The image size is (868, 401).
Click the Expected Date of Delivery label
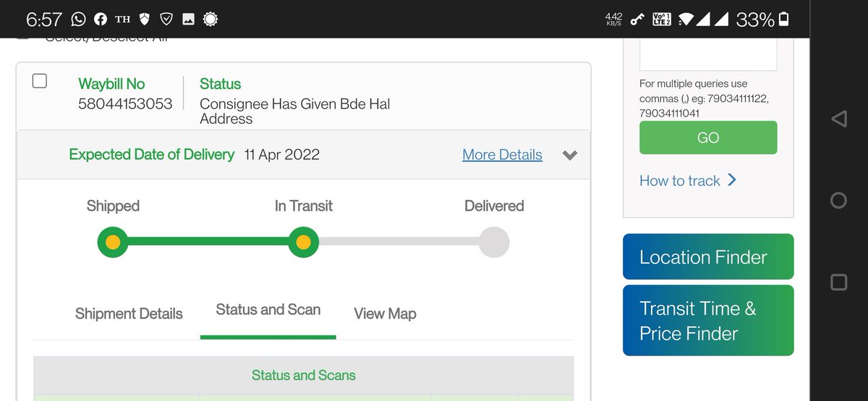(151, 154)
